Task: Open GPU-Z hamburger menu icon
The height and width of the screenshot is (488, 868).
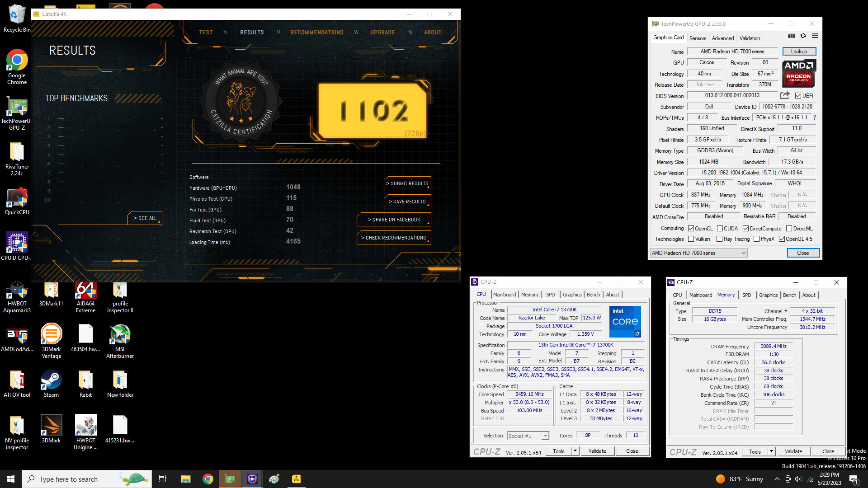Action: point(815,36)
